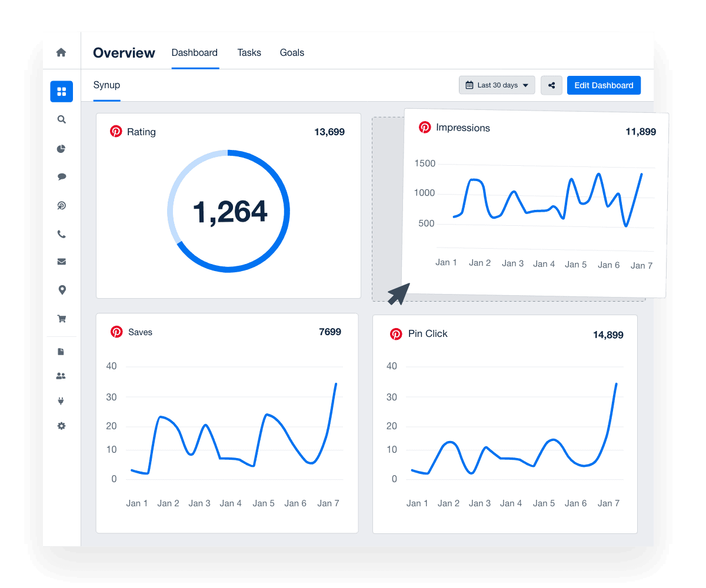
Task: Click the Pinterest badge on the Rating widget
Action: point(116,132)
